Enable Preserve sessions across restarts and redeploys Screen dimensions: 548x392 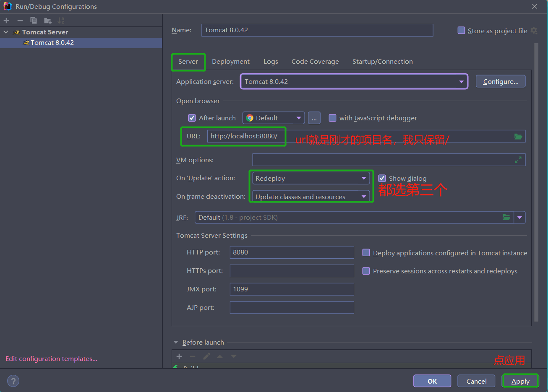[x=366, y=271]
